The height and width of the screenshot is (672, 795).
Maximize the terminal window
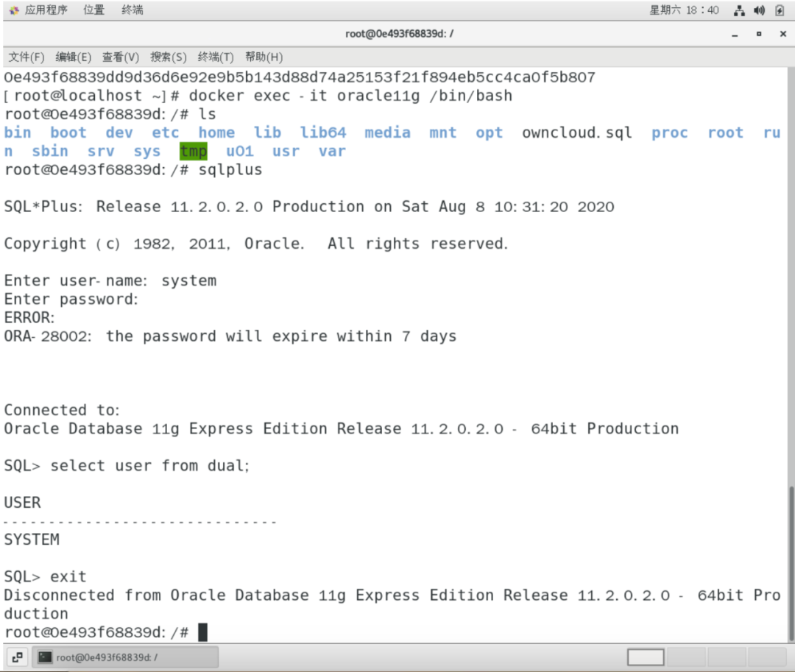[x=759, y=34]
